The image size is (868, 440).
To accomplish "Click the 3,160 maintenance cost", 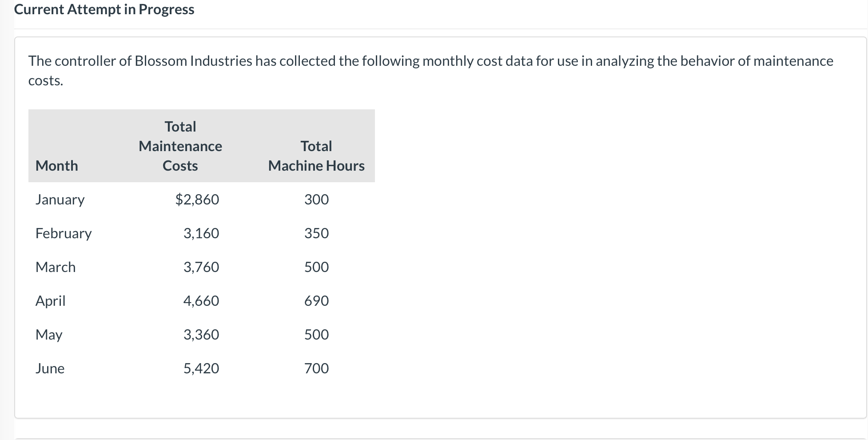I will click(x=201, y=233).
